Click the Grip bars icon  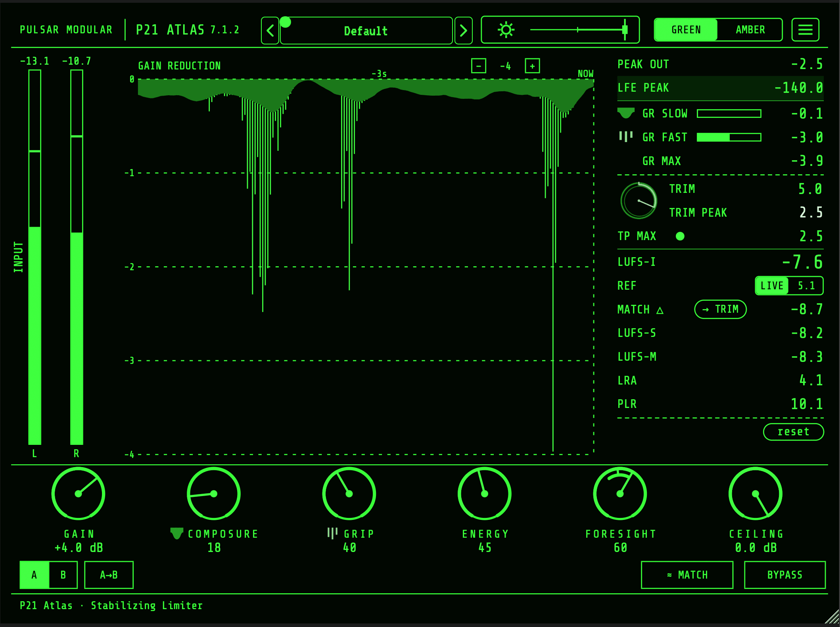click(332, 533)
